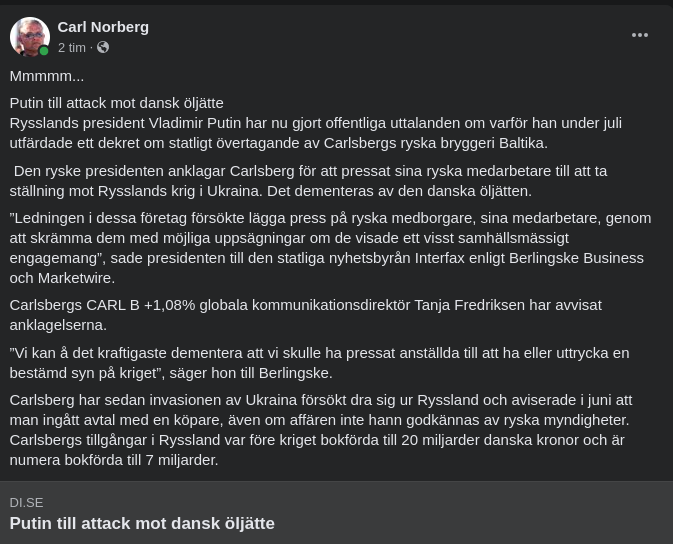Click the globe public-audience icon
Screen dimensions: 673x544
click(103, 47)
